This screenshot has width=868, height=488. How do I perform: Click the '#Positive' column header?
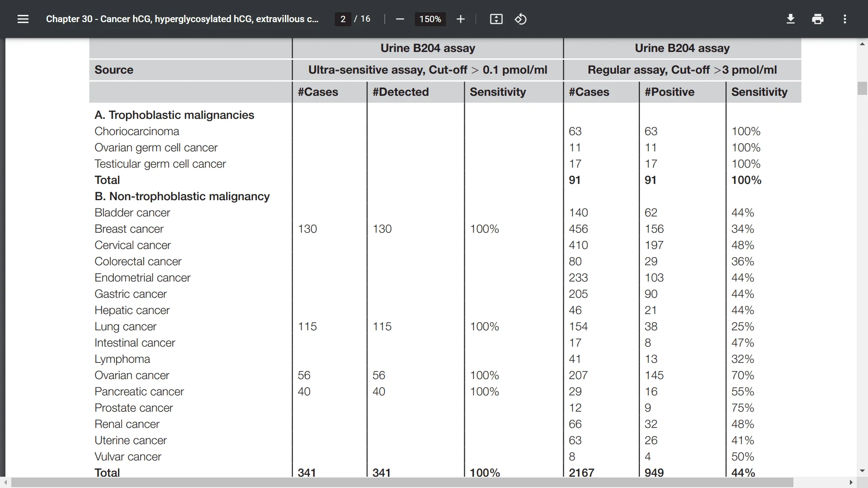670,92
